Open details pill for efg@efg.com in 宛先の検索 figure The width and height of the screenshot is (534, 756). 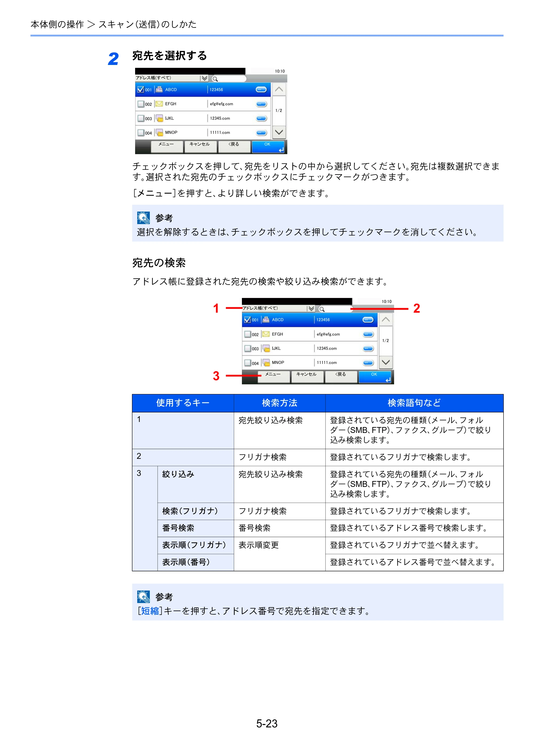point(368,334)
